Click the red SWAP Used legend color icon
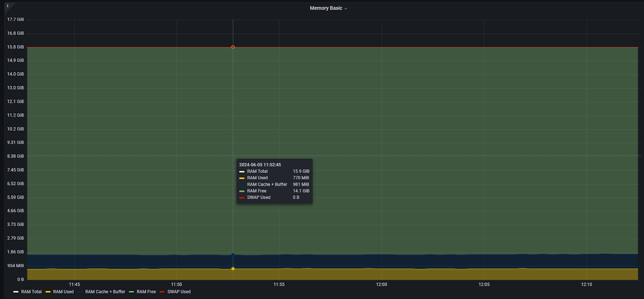Viewport: 644px width, 299px height. point(162,292)
